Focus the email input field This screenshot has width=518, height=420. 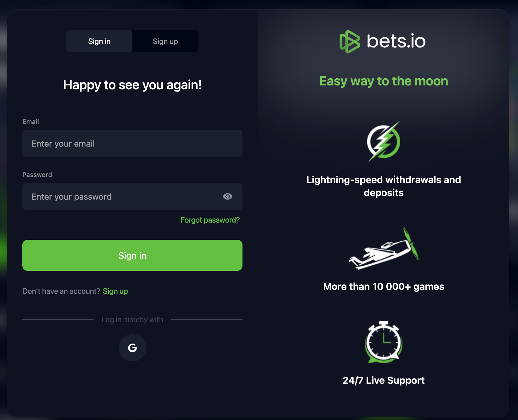tap(132, 143)
